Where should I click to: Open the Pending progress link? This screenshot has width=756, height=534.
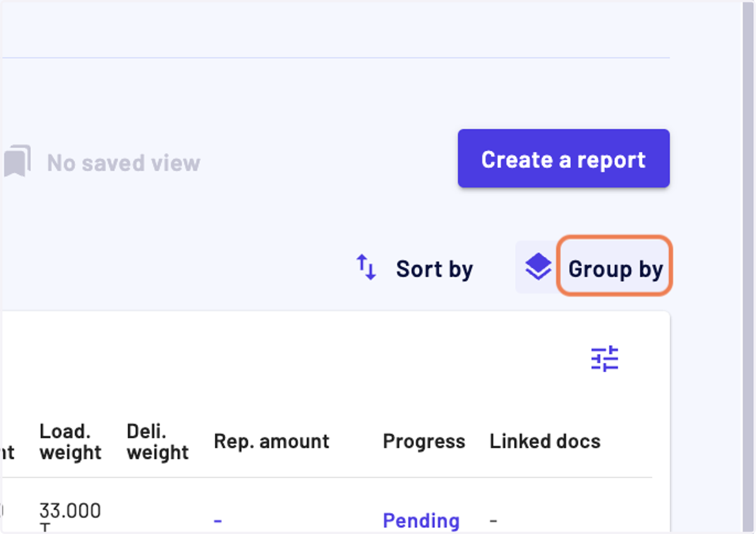tap(421, 521)
